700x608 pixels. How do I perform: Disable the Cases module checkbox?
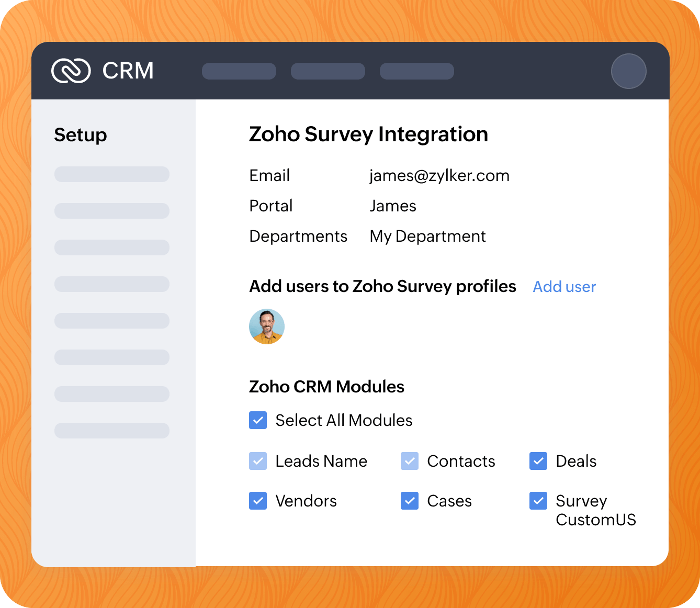(410, 501)
